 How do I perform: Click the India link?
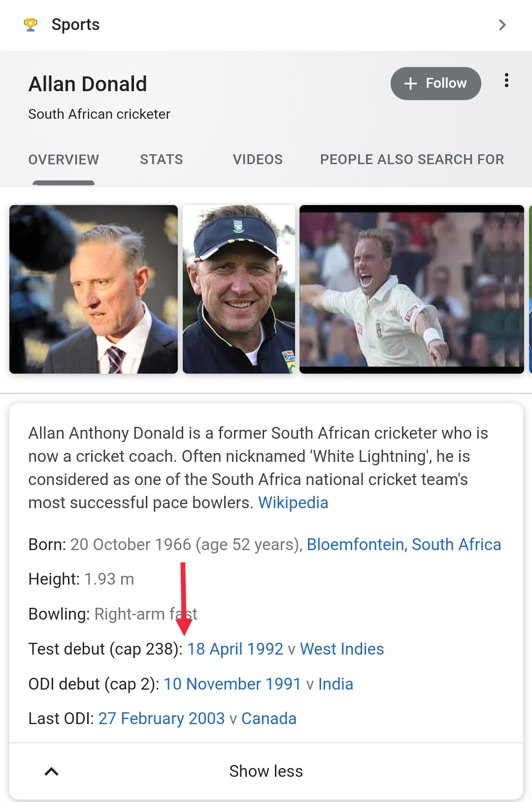tap(335, 684)
